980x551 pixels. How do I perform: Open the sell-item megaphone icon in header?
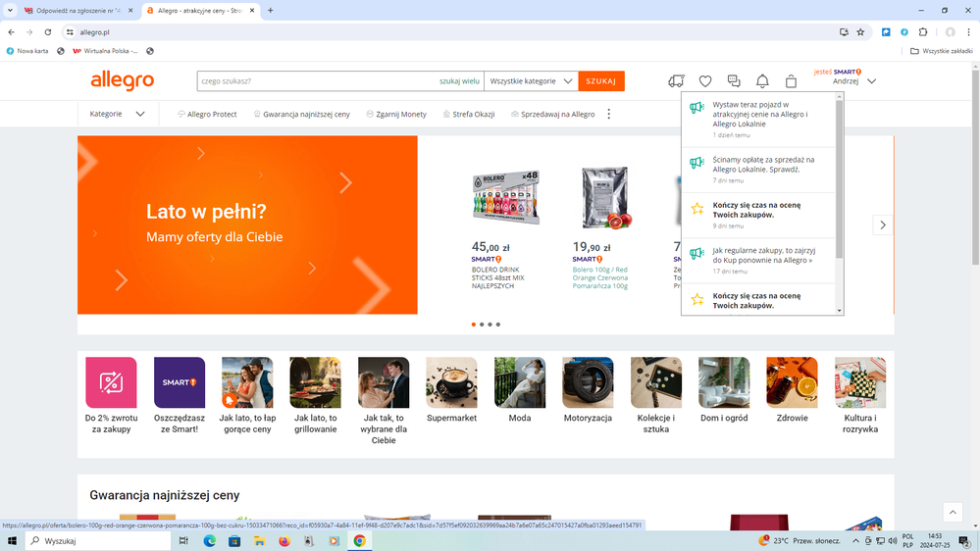676,81
